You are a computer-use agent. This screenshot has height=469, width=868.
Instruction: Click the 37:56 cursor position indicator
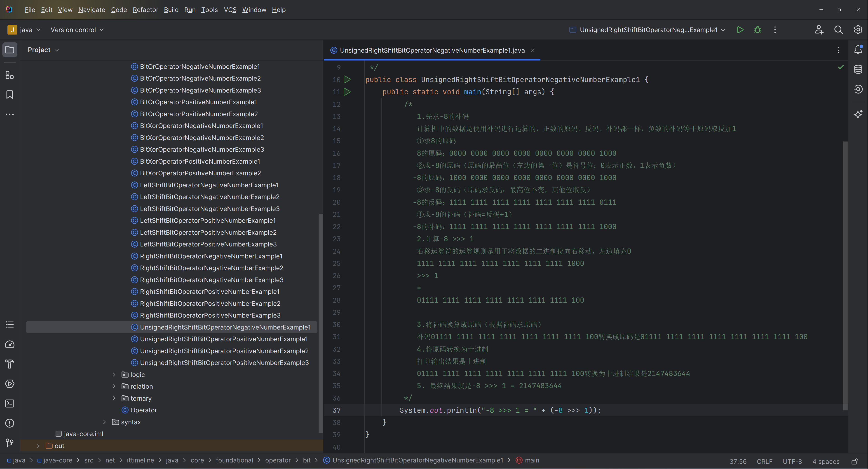click(738, 461)
